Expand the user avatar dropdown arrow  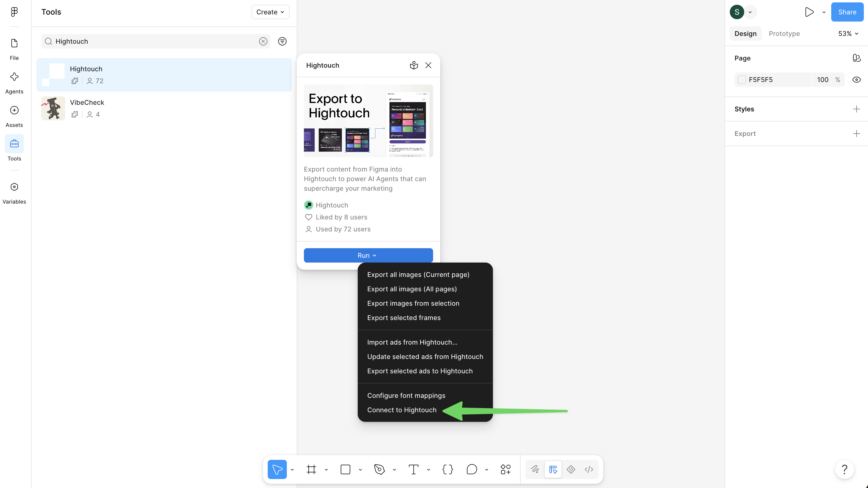pos(750,12)
